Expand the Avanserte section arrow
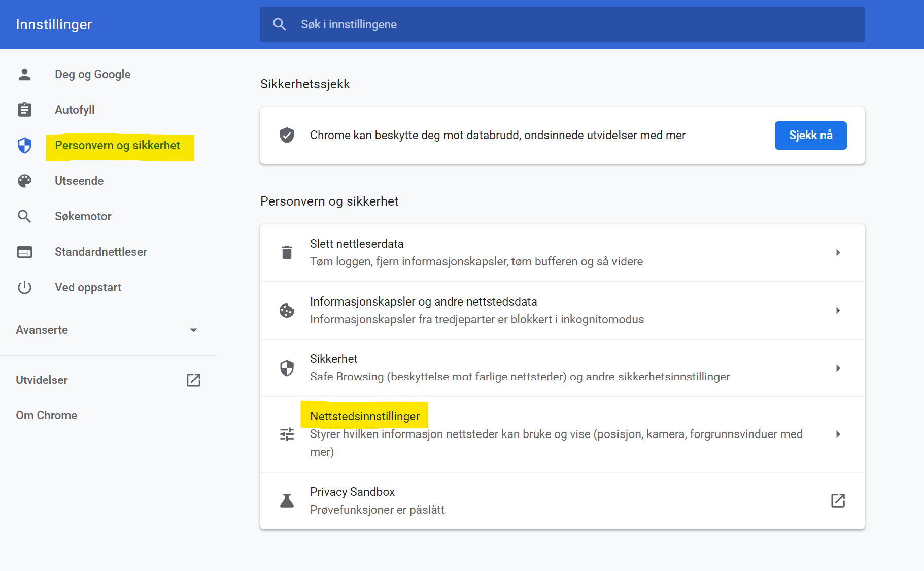924x571 pixels. [x=193, y=330]
